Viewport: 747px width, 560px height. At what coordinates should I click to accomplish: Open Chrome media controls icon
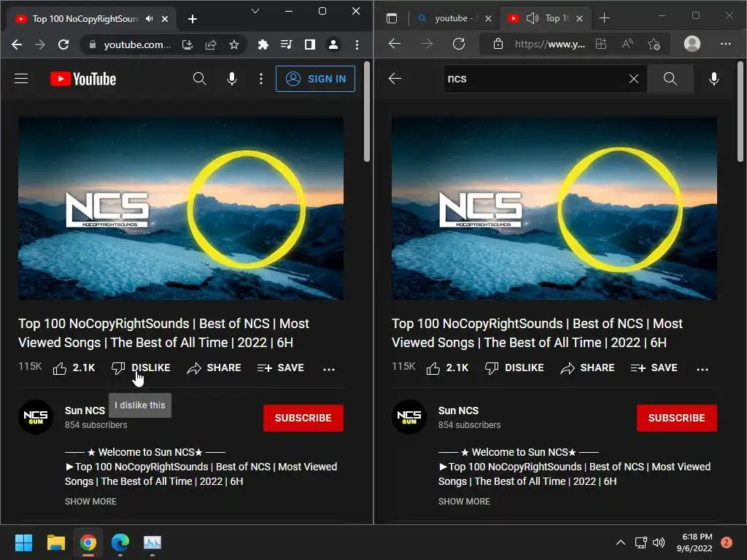[286, 44]
